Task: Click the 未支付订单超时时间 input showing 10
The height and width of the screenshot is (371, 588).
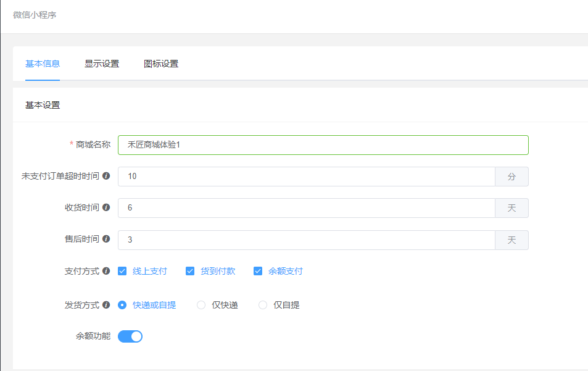Action: tap(307, 177)
